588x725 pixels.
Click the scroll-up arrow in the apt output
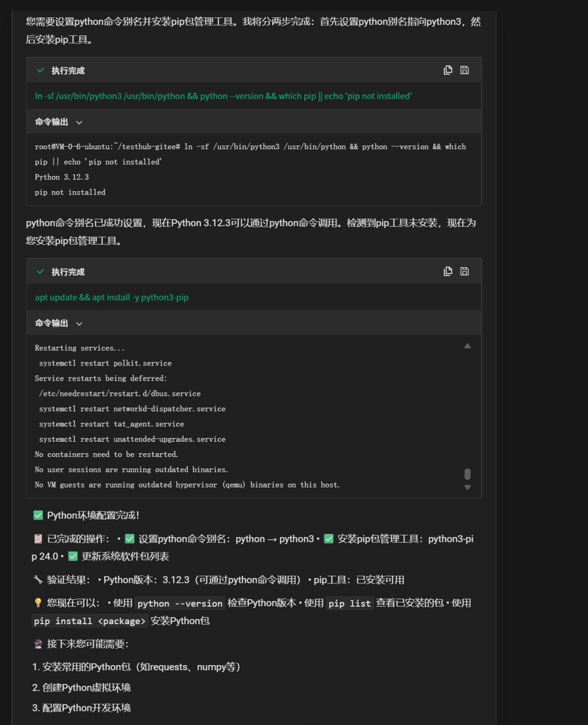467,346
